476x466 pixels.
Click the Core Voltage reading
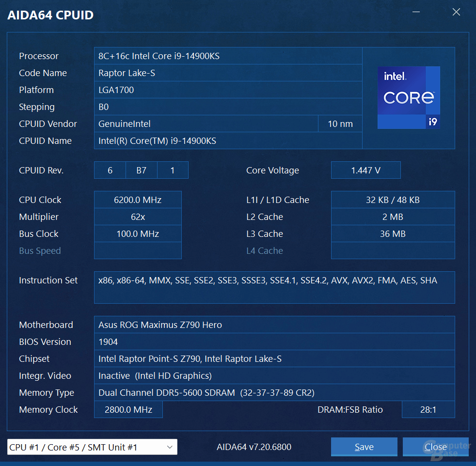(365, 170)
